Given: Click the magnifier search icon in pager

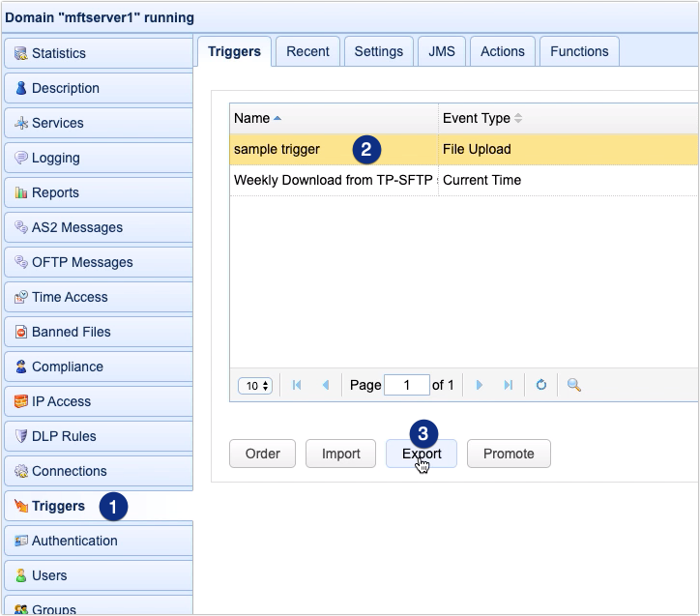Looking at the screenshot, I should (x=573, y=385).
